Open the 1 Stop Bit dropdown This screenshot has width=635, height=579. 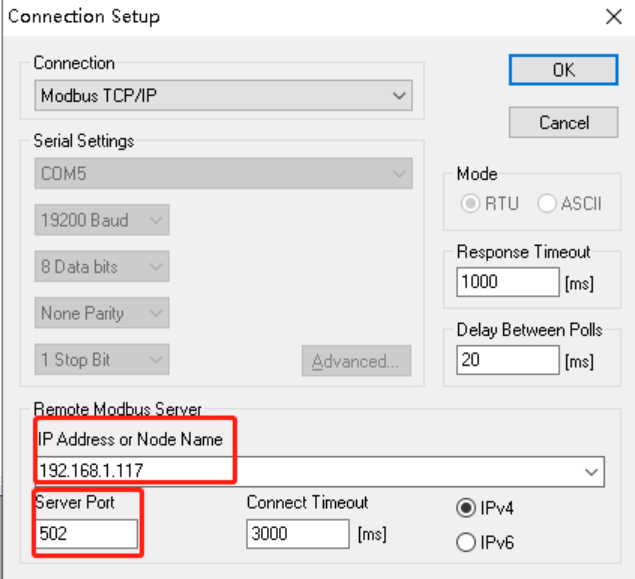point(102,360)
